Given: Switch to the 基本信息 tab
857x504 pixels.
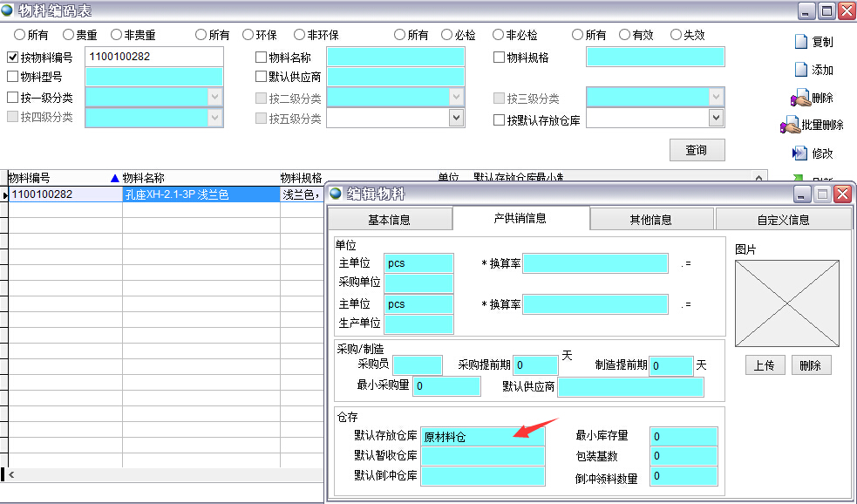Looking at the screenshot, I should (x=389, y=220).
